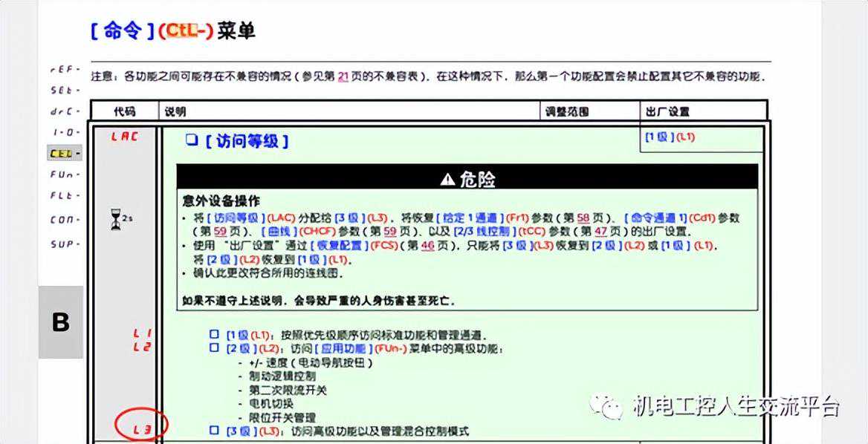Click the gray B section marker
Viewport: 868px width, 444px height.
(60, 322)
